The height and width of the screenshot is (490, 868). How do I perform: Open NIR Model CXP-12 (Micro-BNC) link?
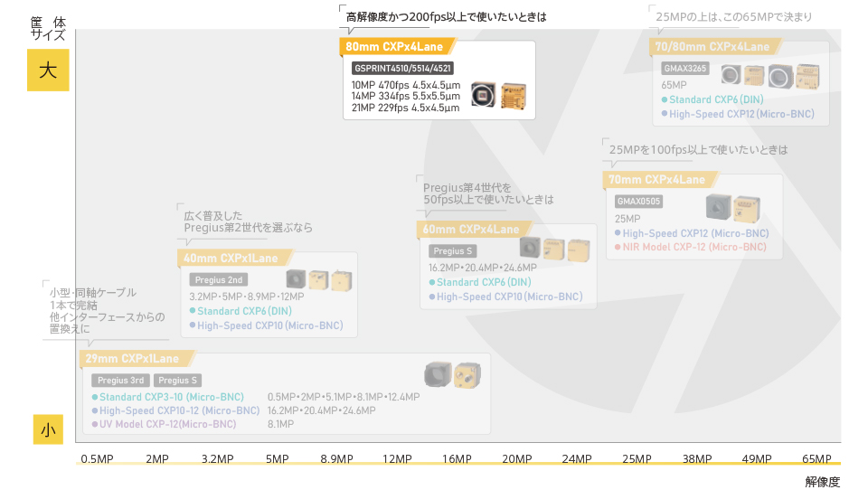(695, 247)
